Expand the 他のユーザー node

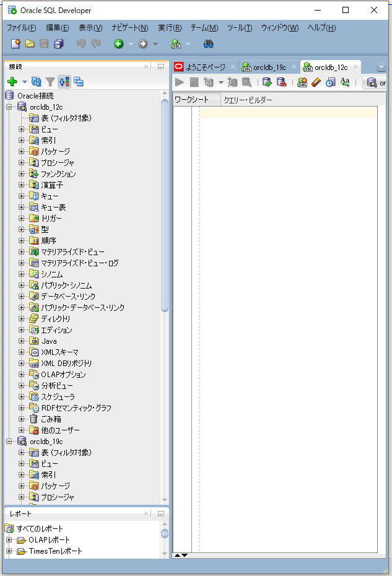coord(21,430)
